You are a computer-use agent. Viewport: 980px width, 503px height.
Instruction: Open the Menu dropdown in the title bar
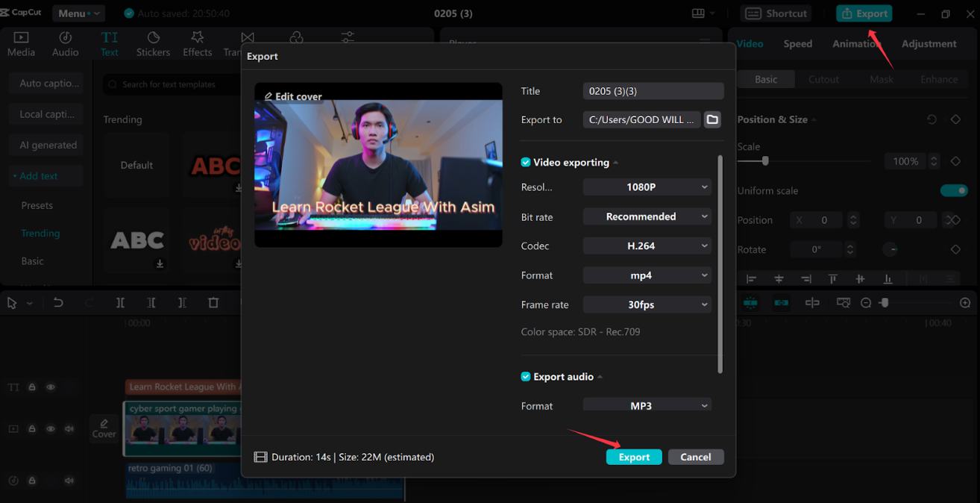[78, 13]
